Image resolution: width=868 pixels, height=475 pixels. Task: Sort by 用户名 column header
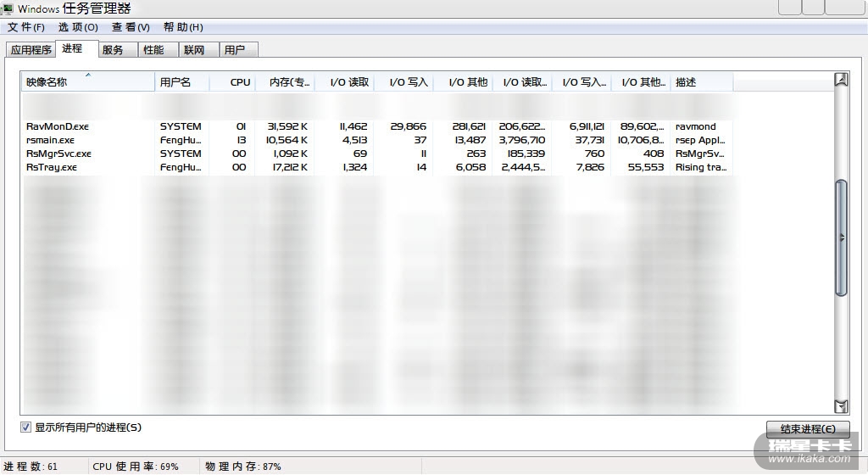[181, 82]
